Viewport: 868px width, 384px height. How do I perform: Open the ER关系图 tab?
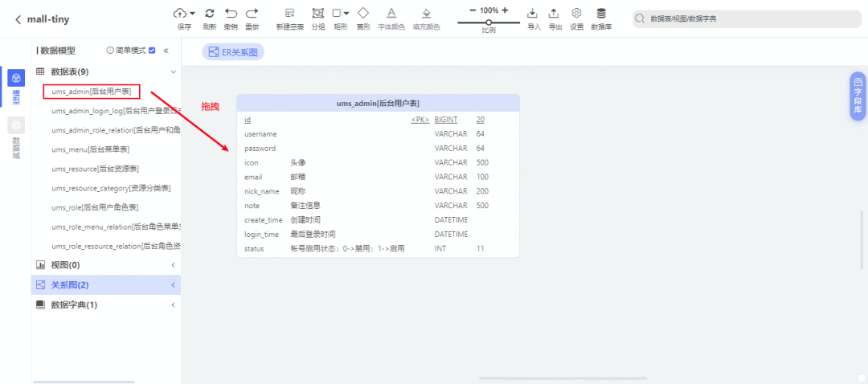coord(232,52)
